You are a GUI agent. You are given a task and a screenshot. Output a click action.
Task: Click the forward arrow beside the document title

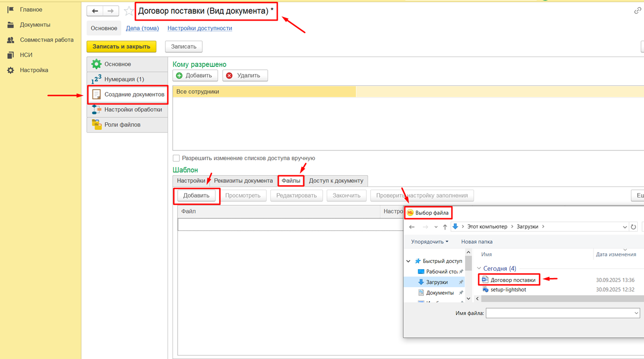click(x=111, y=11)
